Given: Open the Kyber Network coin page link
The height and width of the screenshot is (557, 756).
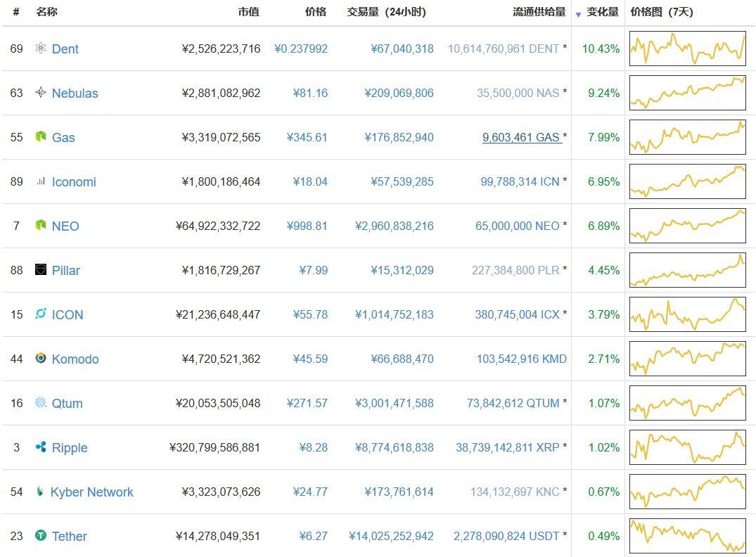Looking at the screenshot, I should tap(91, 492).
